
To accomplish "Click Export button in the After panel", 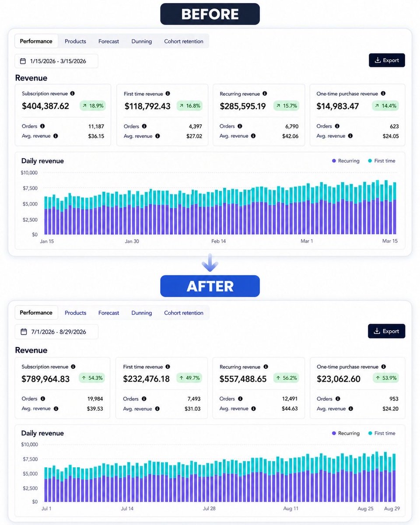I will pyautogui.click(x=386, y=331).
